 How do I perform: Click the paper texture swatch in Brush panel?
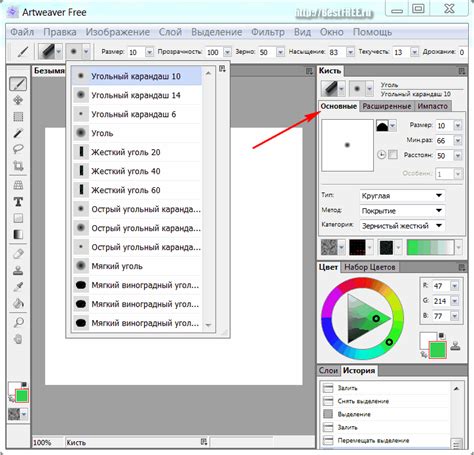[329, 248]
